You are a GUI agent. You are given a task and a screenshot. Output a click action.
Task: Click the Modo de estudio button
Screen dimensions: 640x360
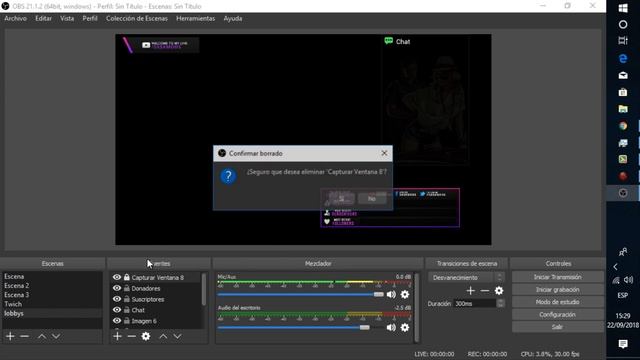point(558,302)
